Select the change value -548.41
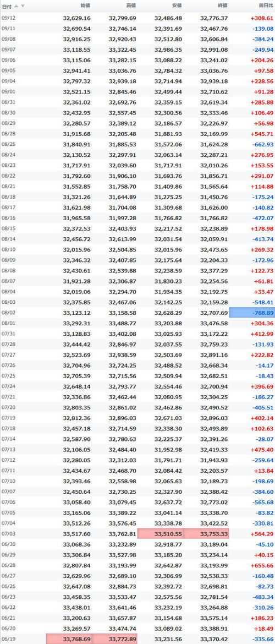The width and height of the screenshot is (275, 644). (262, 302)
